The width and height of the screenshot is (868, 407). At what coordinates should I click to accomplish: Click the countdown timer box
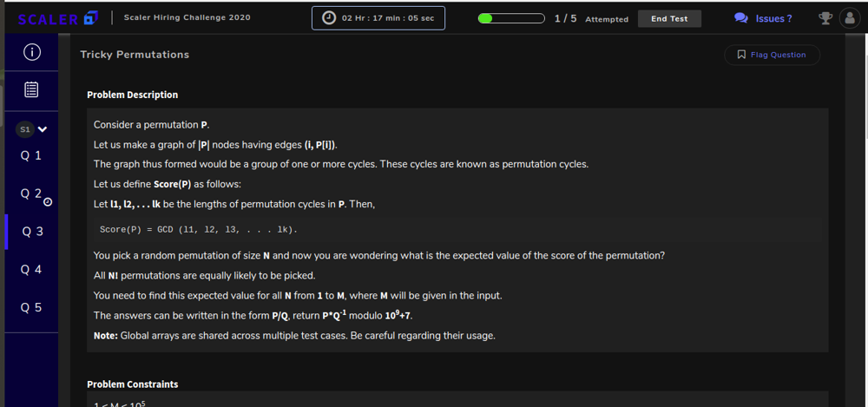click(x=378, y=17)
